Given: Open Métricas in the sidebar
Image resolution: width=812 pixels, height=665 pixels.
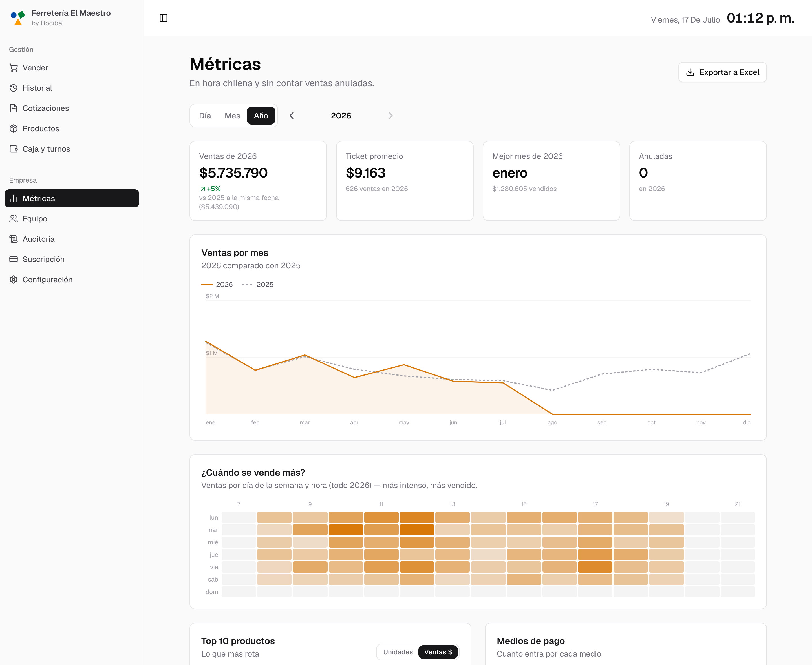Looking at the screenshot, I should coord(72,198).
